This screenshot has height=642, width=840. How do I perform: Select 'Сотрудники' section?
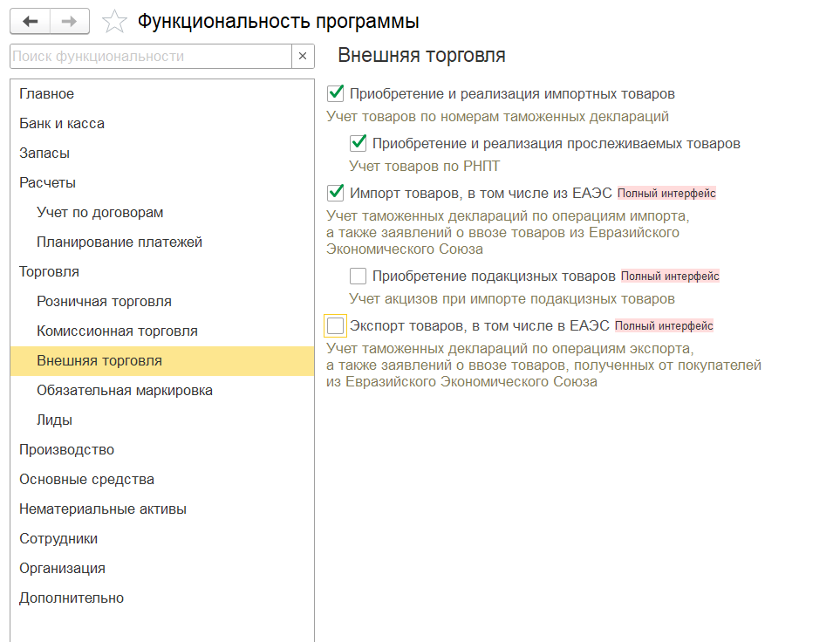click(x=161, y=538)
